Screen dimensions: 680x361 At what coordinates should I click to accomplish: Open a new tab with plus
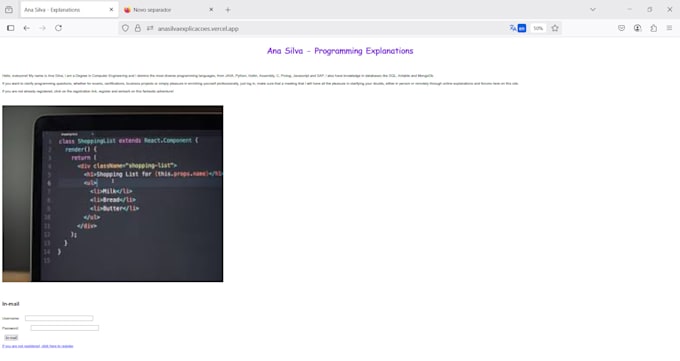(228, 10)
